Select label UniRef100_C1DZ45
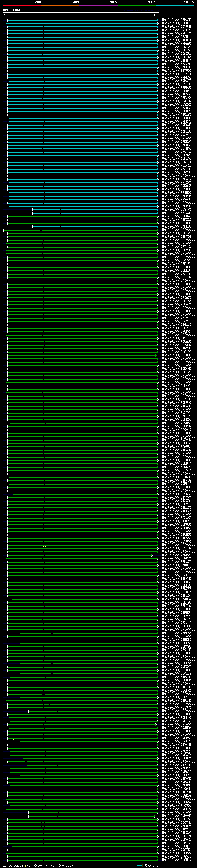 pyautogui.click(x=176, y=57)
